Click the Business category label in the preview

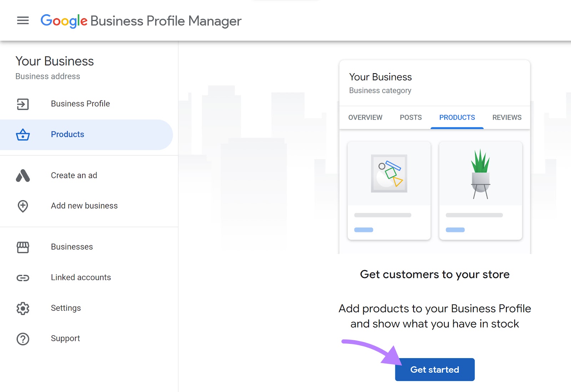coord(380,91)
